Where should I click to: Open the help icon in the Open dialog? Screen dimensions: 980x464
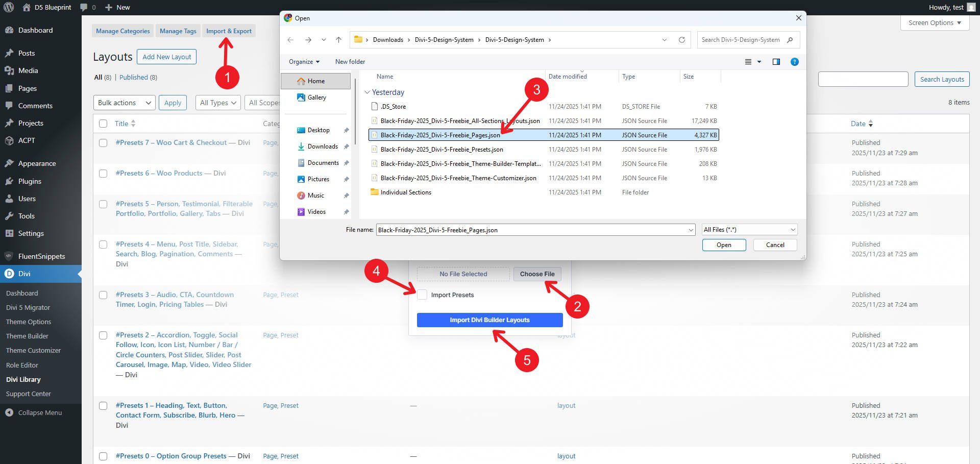pos(794,62)
